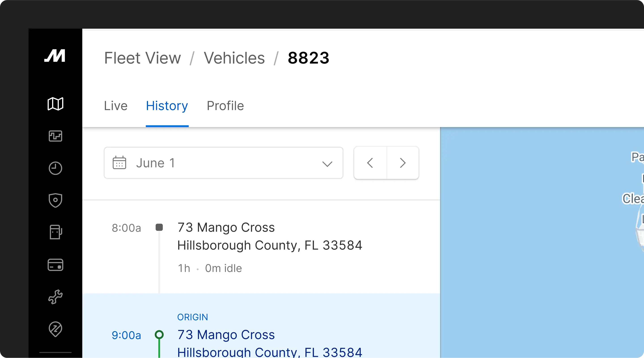Go to next day with right arrow

click(402, 163)
